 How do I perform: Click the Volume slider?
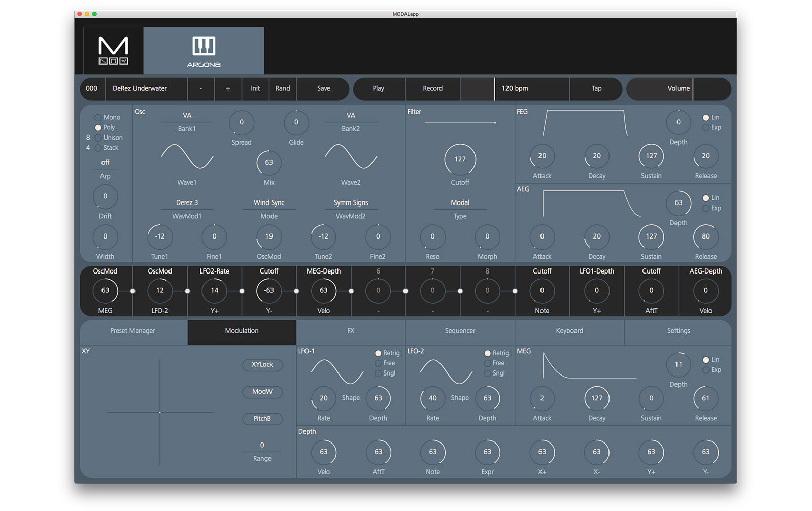[679, 88]
